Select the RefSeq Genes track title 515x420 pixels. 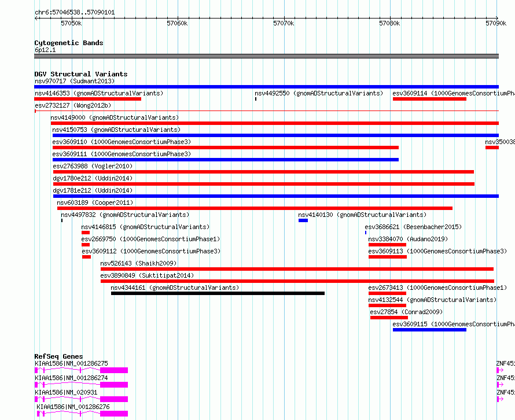(58, 356)
